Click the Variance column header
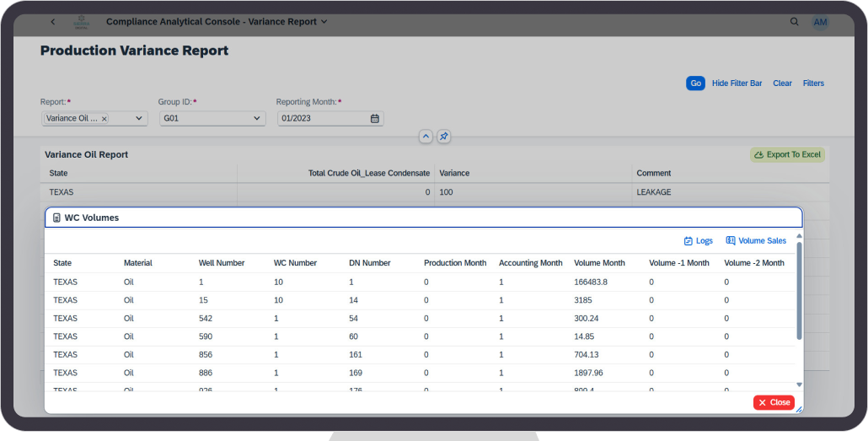This screenshot has height=441, width=868. [x=454, y=174]
